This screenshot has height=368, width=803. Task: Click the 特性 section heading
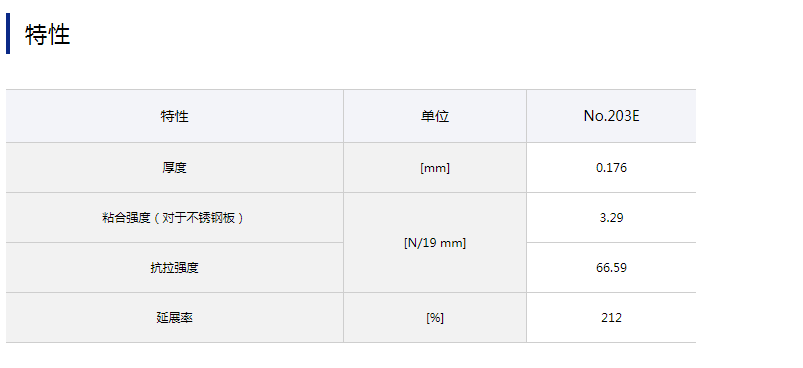point(48,35)
